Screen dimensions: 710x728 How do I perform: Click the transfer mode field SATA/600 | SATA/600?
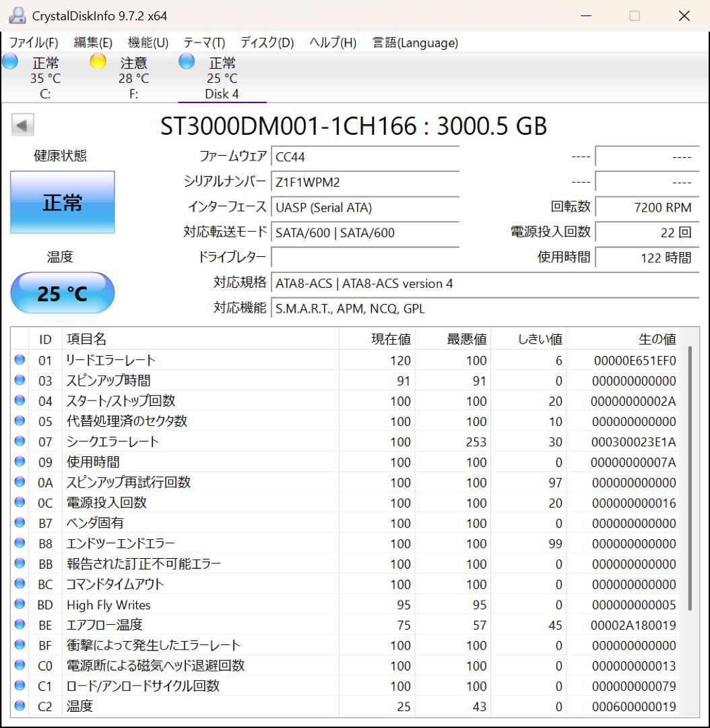click(365, 232)
